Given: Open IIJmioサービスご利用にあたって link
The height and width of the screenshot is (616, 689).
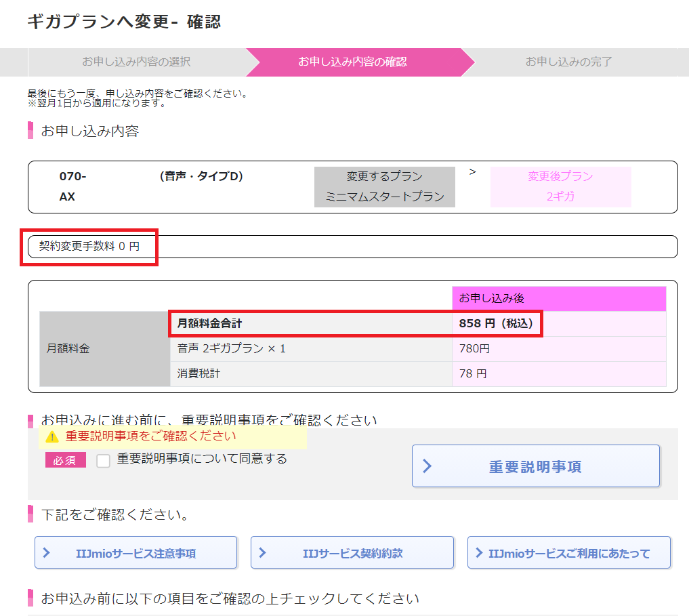Looking at the screenshot, I should click(569, 553).
